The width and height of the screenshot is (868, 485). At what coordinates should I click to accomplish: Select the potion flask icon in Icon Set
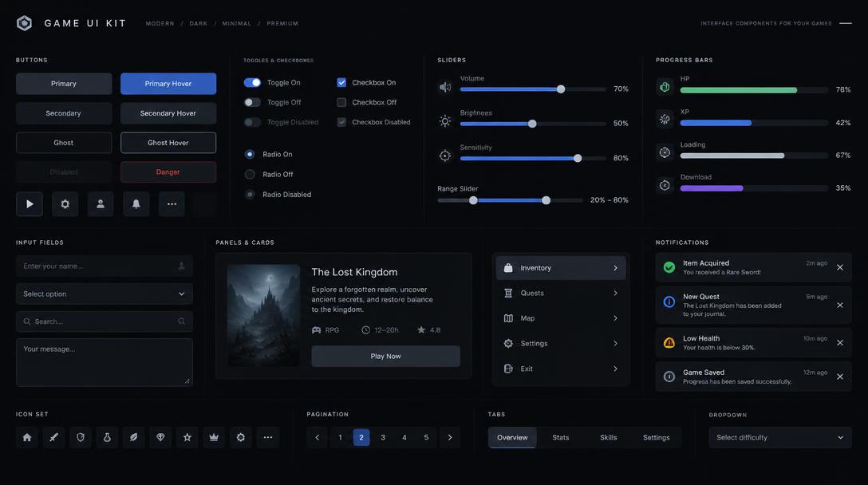point(107,437)
